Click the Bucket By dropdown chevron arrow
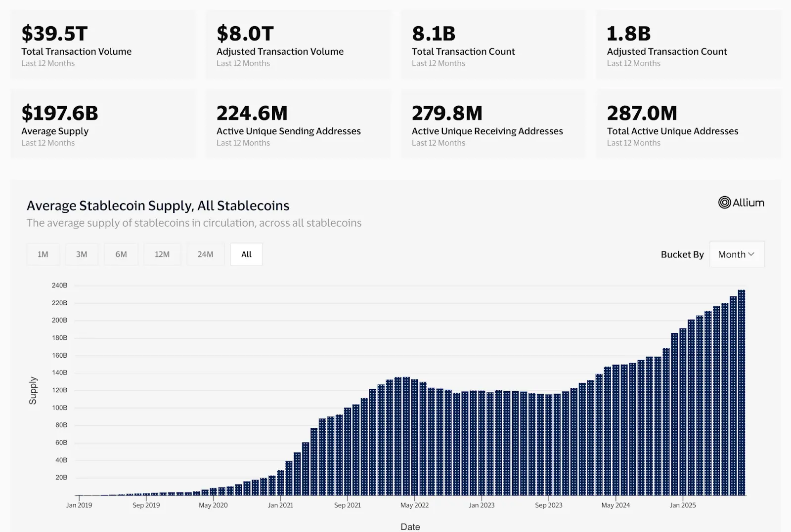 click(752, 254)
